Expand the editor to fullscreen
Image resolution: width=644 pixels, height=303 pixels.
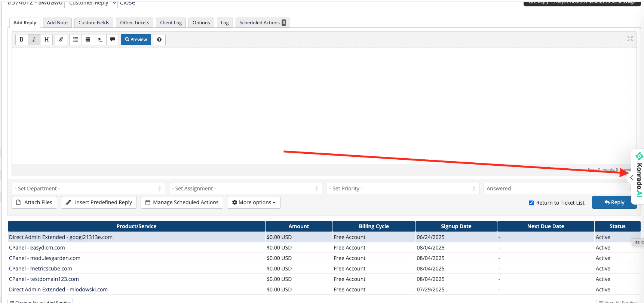(x=630, y=39)
